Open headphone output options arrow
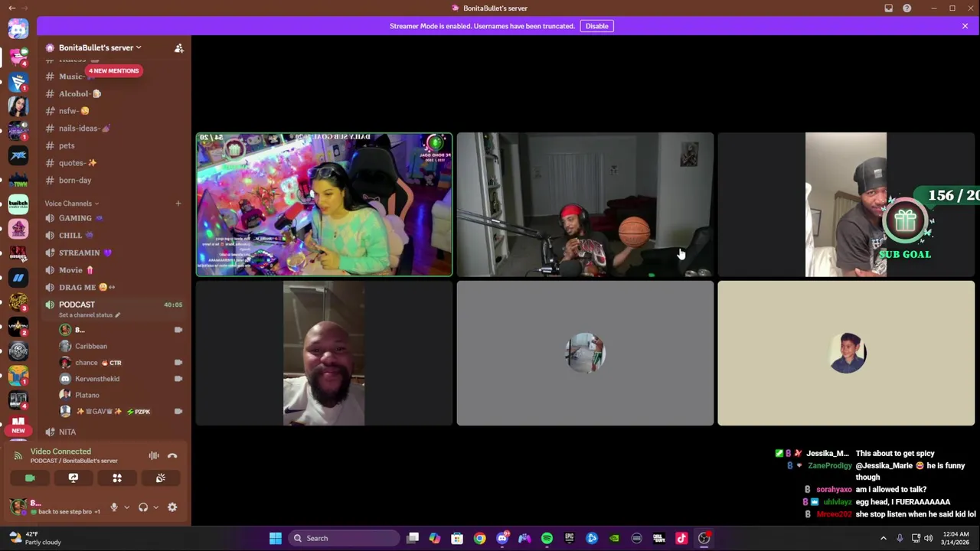 coord(155,507)
